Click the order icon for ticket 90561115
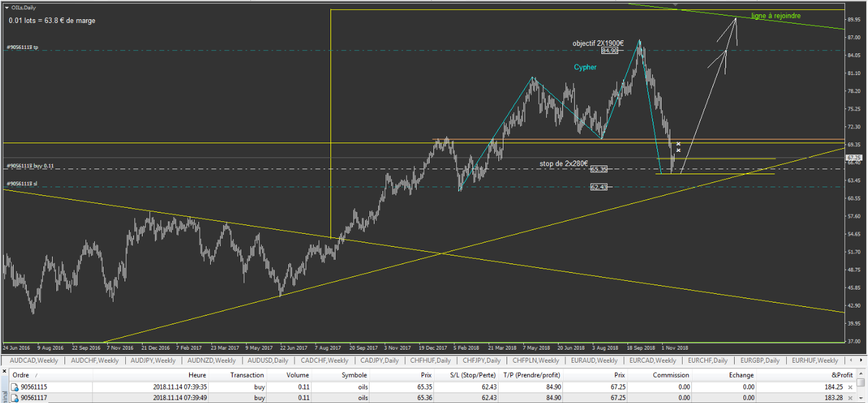 [x=15, y=387]
